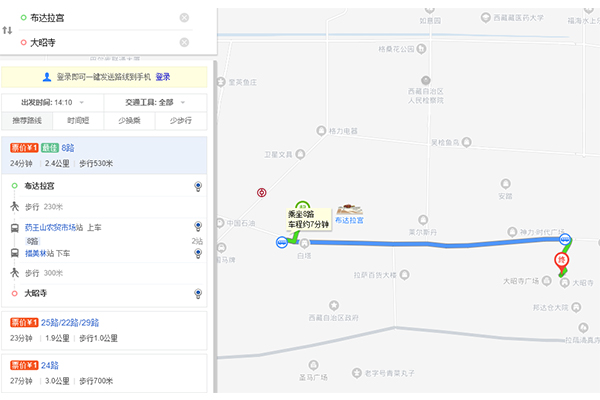Click the locate pin for 措美林站
This screenshot has height=400, width=600.
[198, 254]
